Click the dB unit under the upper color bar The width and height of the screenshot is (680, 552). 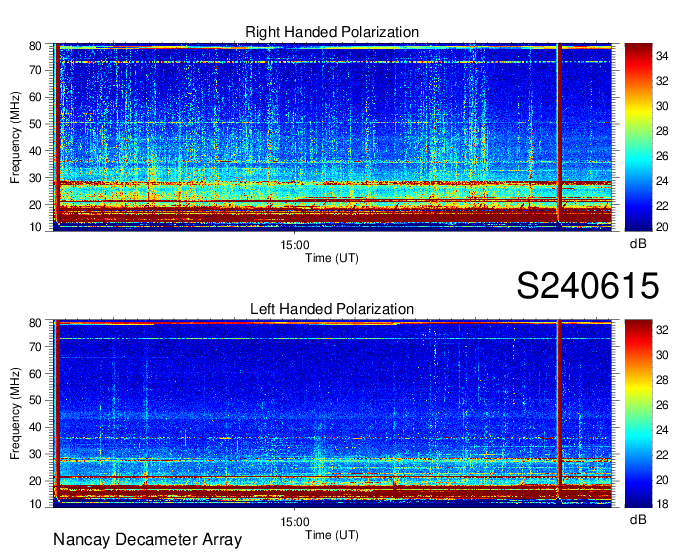[x=638, y=244]
